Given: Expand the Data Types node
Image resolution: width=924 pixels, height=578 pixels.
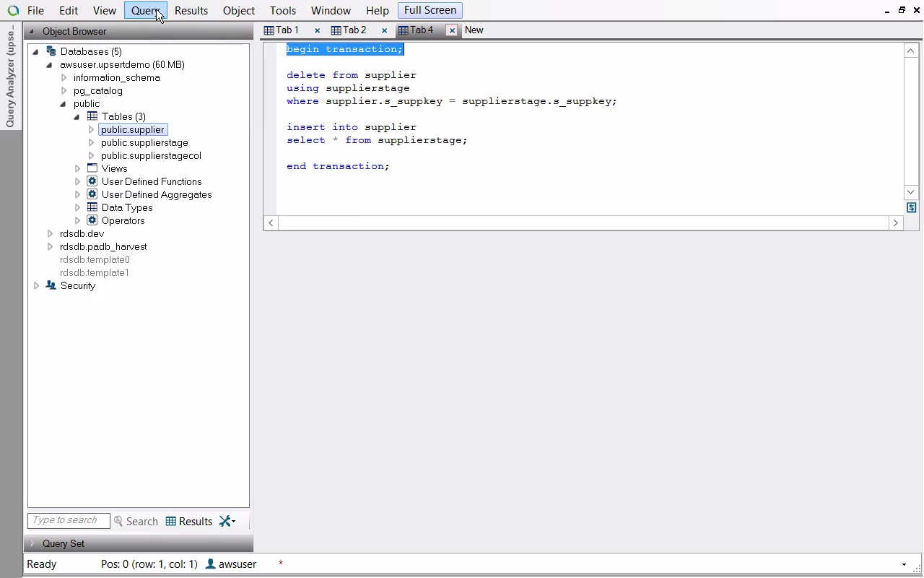Looking at the screenshot, I should click(x=77, y=207).
